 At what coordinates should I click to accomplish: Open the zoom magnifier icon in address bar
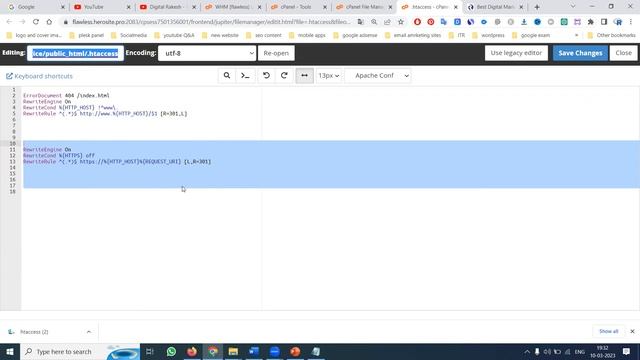tap(374, 22)
